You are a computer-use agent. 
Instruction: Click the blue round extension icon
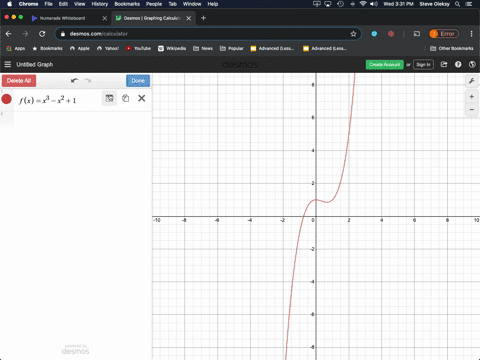point(374,34)
